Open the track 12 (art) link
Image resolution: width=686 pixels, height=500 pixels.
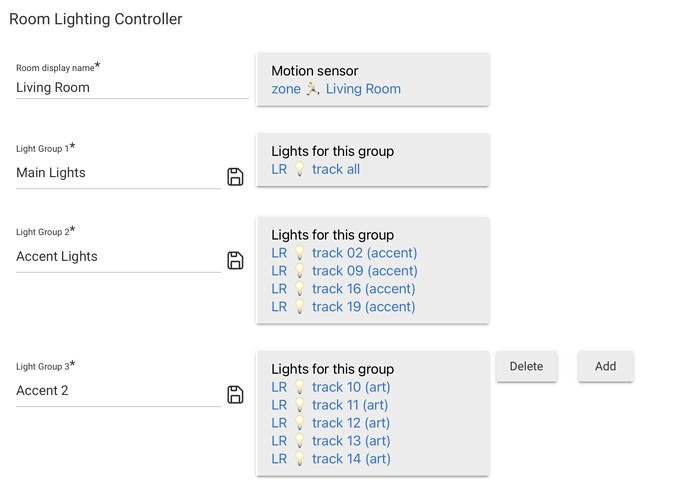pyautogui.click(x=351, y=423)
